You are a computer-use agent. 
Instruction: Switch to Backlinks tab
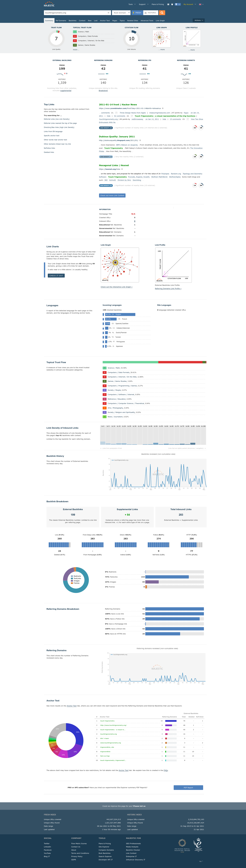tap(72, 21)
